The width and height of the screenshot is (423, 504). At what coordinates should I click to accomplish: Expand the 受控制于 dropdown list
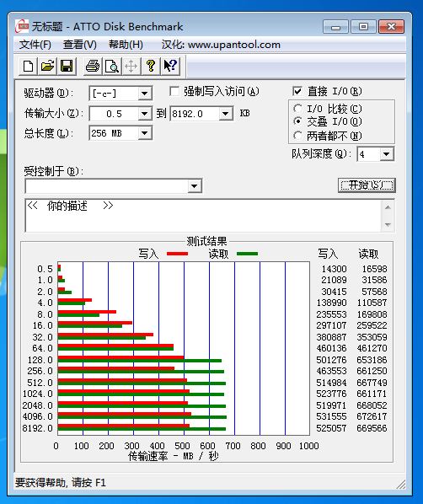point(195,186)
